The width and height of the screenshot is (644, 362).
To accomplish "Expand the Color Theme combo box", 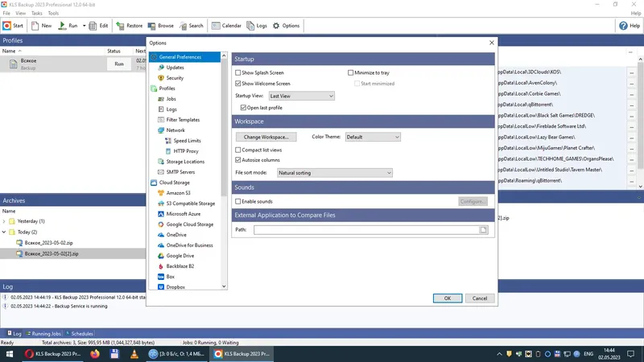I will [x=373, y=137].
